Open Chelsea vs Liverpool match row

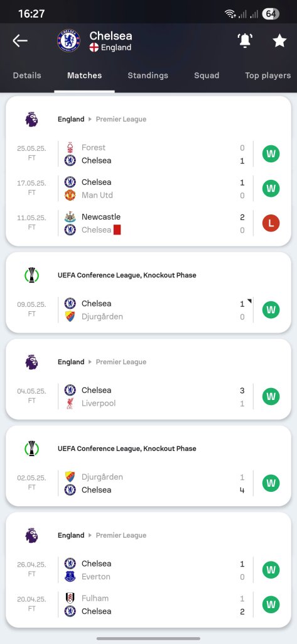click(x=148, y=397)
